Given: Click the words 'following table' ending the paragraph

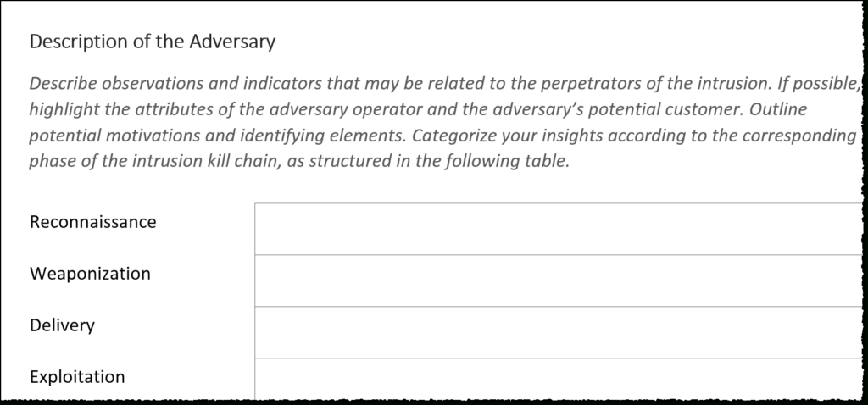Looking at the screenshot, I should point(512,162).
